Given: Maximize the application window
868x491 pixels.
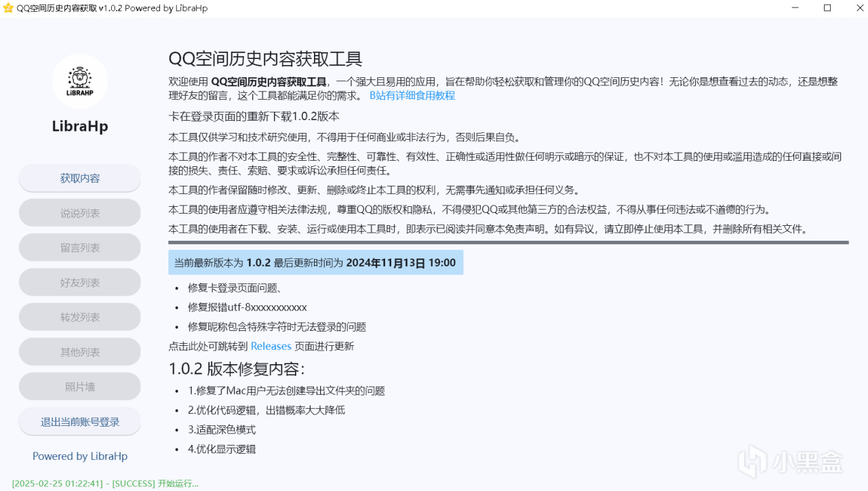Looking at the screenshot, I should click(x=827, y=8).
